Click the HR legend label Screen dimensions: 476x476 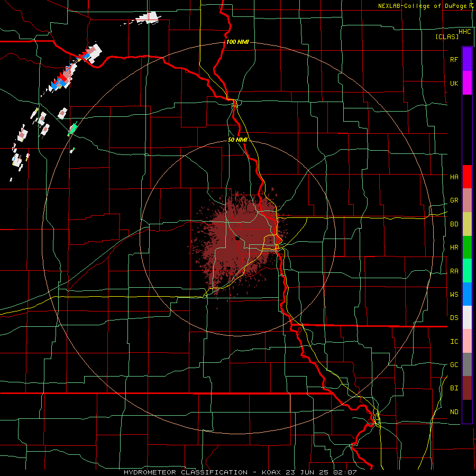point(454,248)
